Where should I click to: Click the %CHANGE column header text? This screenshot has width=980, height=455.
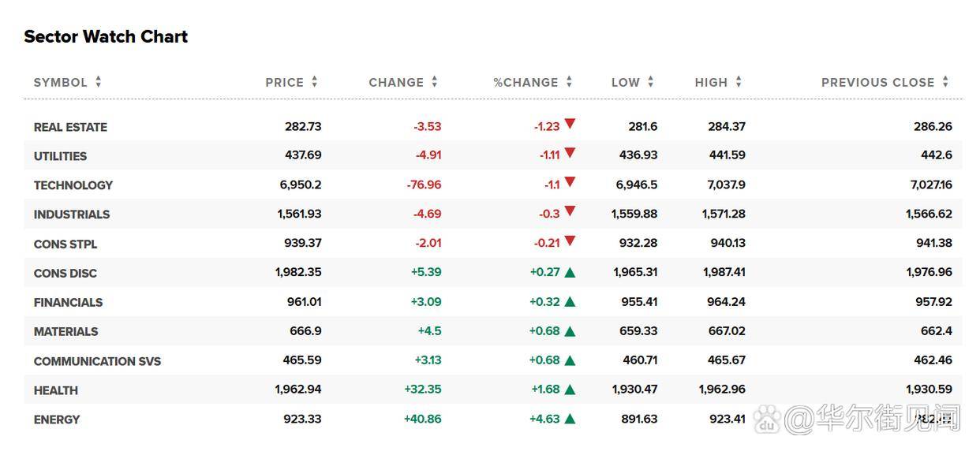pyautogui.click(x=526, y=82)
